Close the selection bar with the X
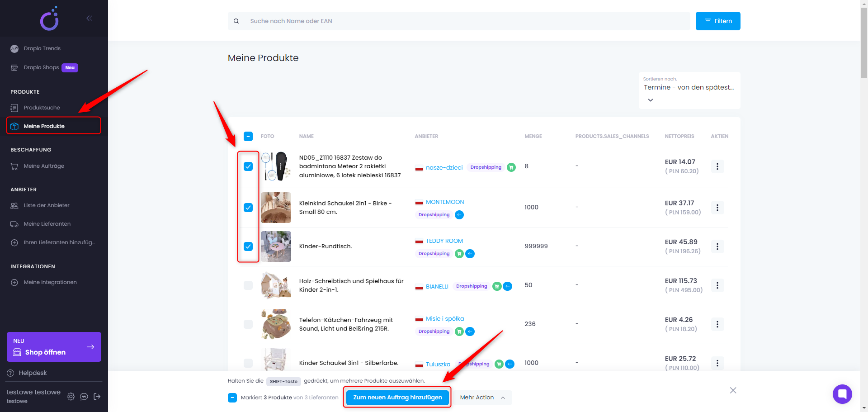868x412 pixels. (x=733, y=390)
